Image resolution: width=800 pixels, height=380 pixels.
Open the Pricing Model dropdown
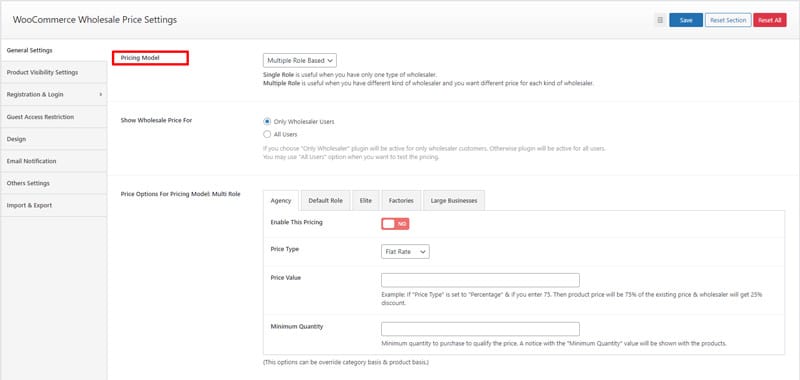pos(299,60)
